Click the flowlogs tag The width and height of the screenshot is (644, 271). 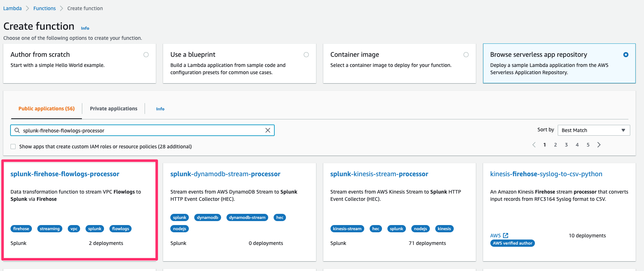coord(121,229)
